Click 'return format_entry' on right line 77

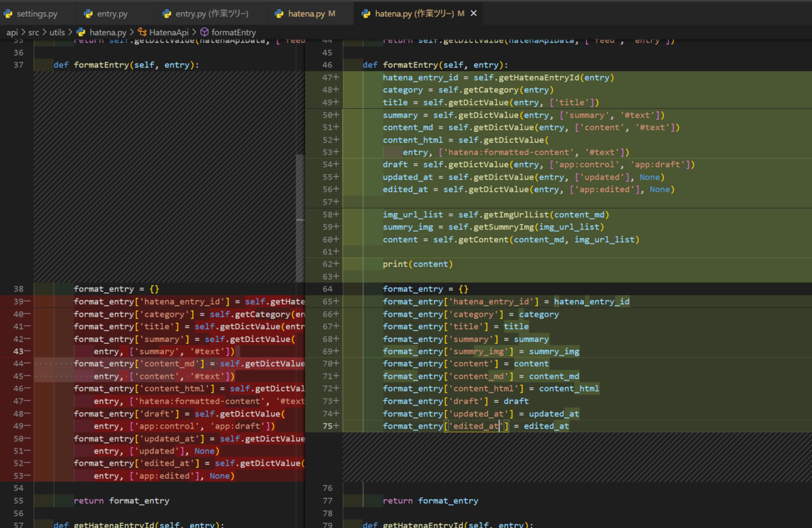click(430, 501)
